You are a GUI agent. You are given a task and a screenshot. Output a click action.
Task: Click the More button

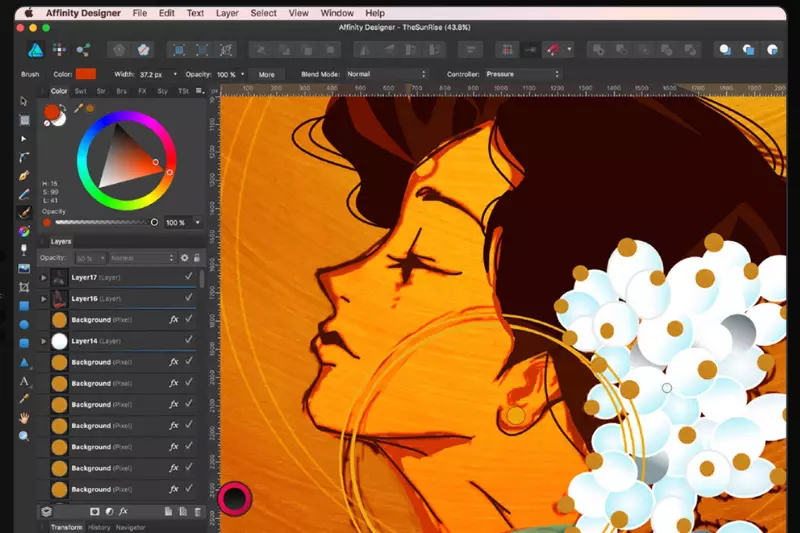point(266,74)
